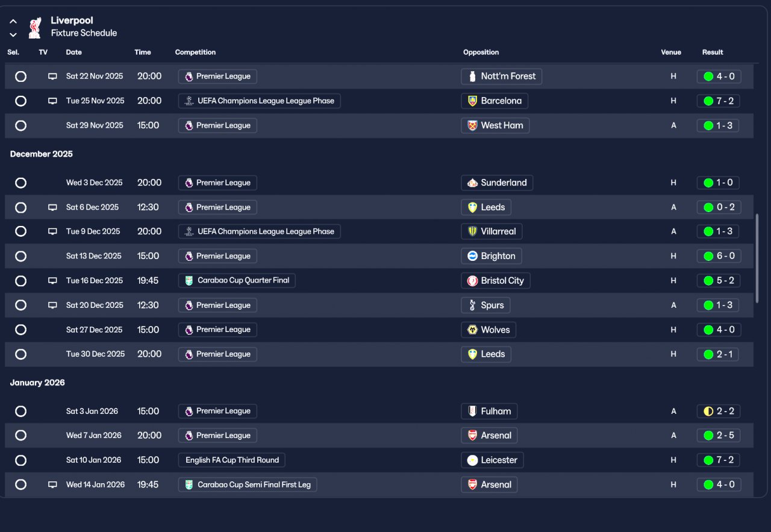Image resolution: width=771 pixels, height=532 pixels.
Task: Select the Brighton fixture radio button
Action: click(x=20, y=256)
